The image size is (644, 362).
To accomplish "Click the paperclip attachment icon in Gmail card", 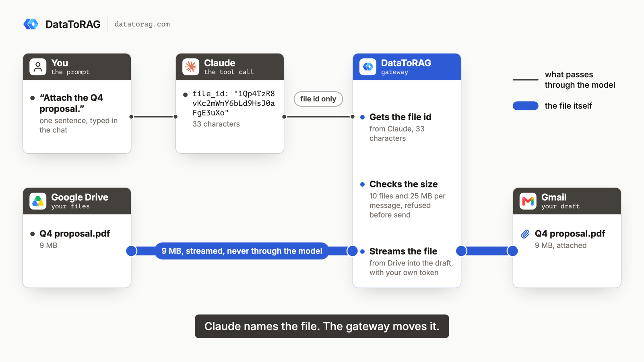I will click(x=525, y=234).
